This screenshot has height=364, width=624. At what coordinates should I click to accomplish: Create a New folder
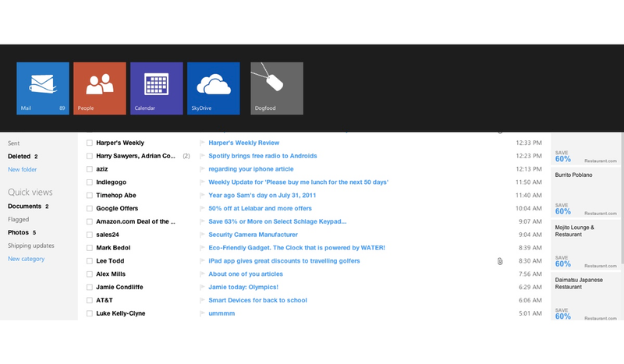click(23, 169)
